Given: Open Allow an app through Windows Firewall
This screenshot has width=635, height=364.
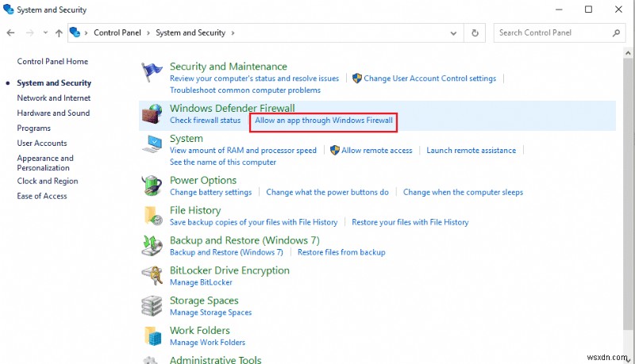Looking at the screenshot, I should tap(324, 121).
